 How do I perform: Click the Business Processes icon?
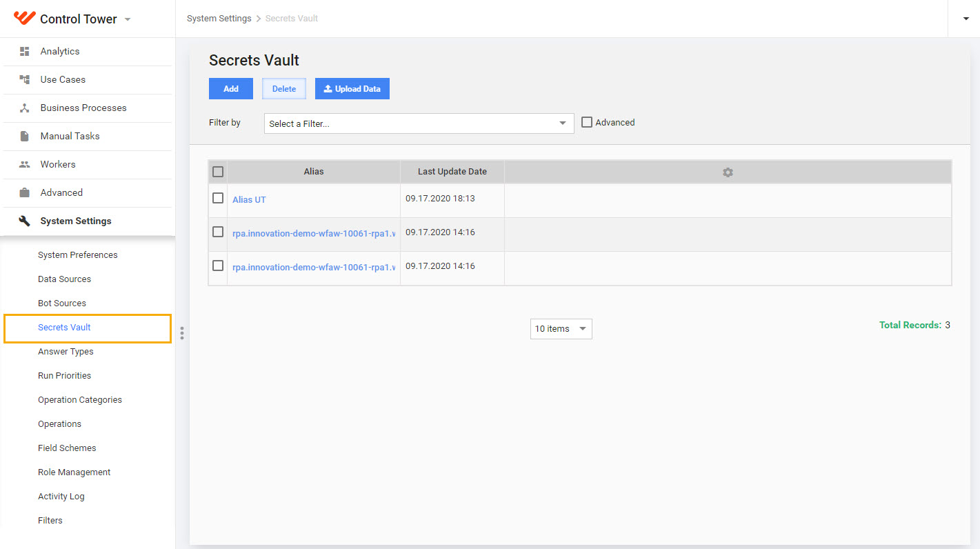(25, 108)
